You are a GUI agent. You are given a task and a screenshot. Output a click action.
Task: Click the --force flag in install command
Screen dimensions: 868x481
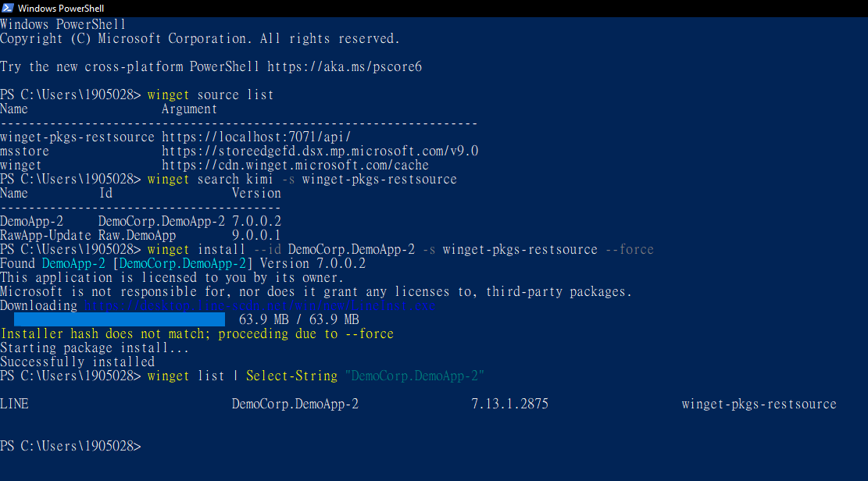click(630, 250)
